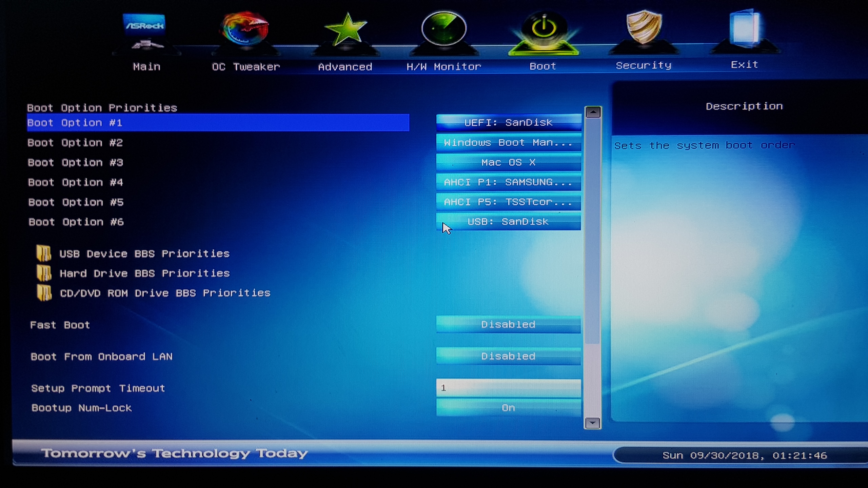Open the AHCI P5: TSSTcor dropdown
Viewport: 868px width, 488px height.
(x=509, y=202)
